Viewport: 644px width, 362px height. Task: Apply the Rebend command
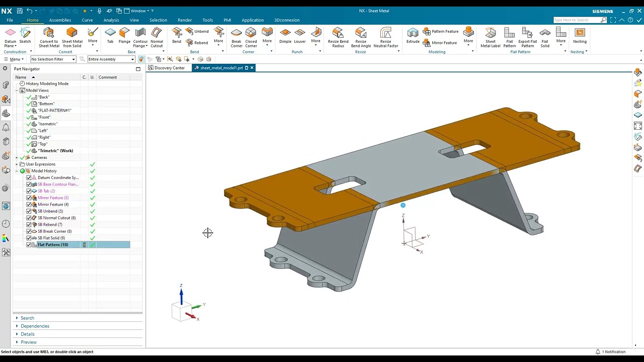point(197,43)
